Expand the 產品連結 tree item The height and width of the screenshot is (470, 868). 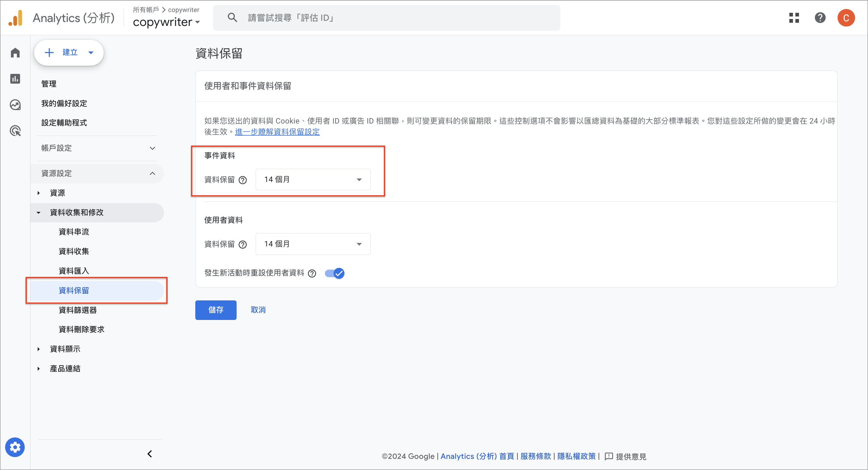tap(38, 368)
